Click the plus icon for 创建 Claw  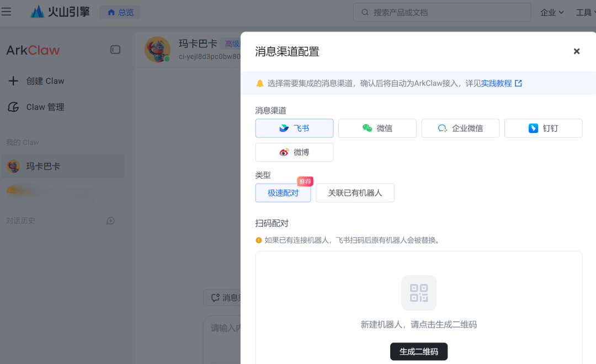point(13,81)
